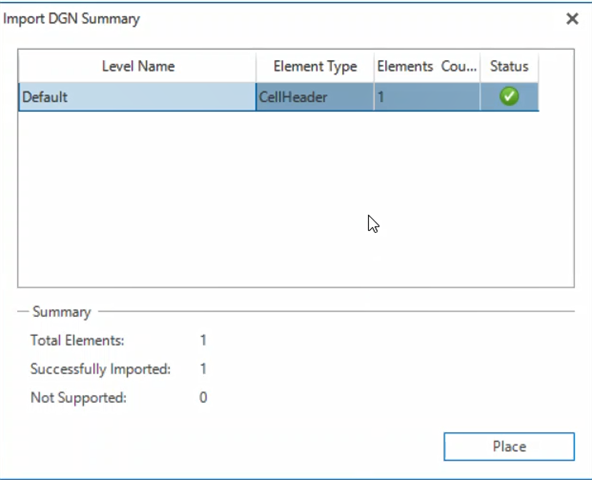
Task: Select the CellHeader element type cell
Action: tap(315, 97)
